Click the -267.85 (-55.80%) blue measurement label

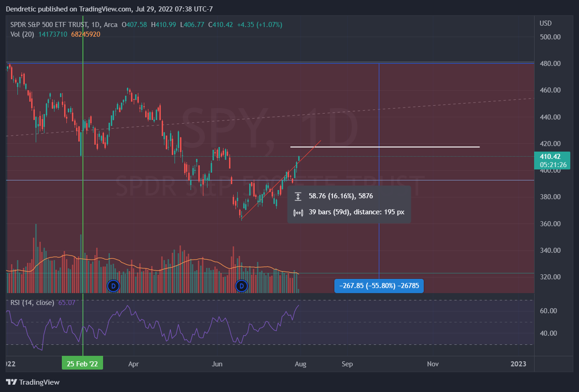point(379,286)
